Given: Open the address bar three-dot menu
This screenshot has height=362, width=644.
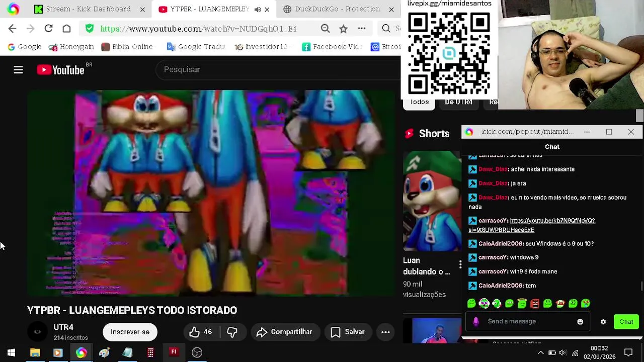Looking at the screenshot, I should [x=362, y=29].
